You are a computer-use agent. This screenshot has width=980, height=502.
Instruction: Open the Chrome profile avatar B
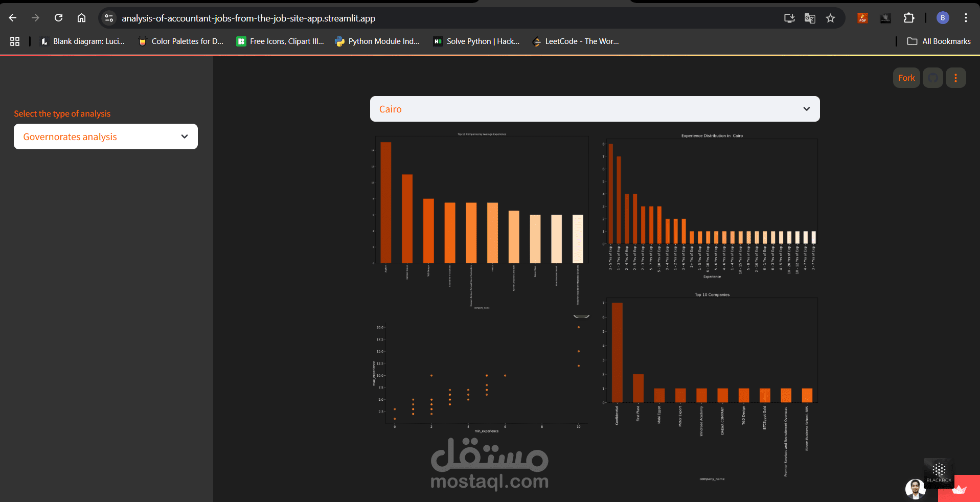point(943,18)
